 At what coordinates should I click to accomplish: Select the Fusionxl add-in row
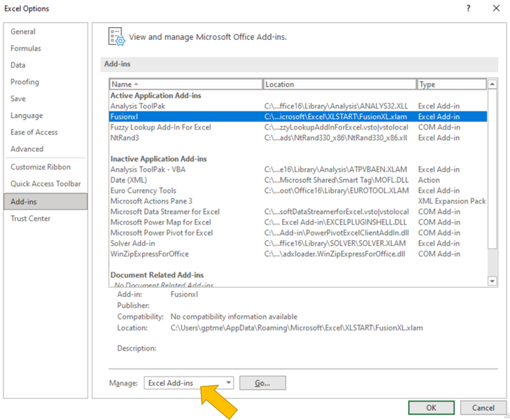(x=298, y=116)
